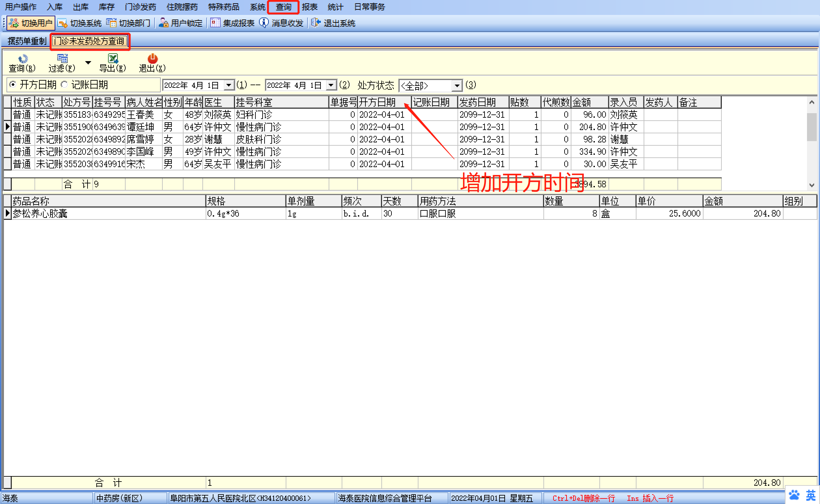The width and height of the screenshot is (820, 504).
Task: Click 切换系统 toolbar icon
Action: click(x=63, y=23)
